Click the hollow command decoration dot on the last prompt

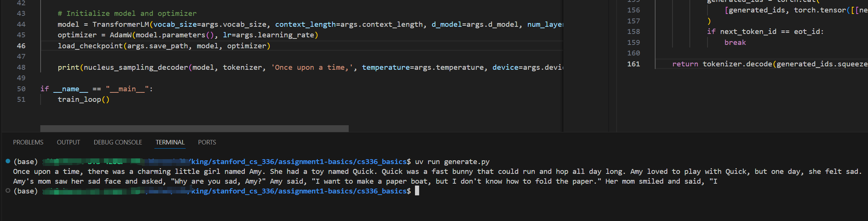click(8, 191)
